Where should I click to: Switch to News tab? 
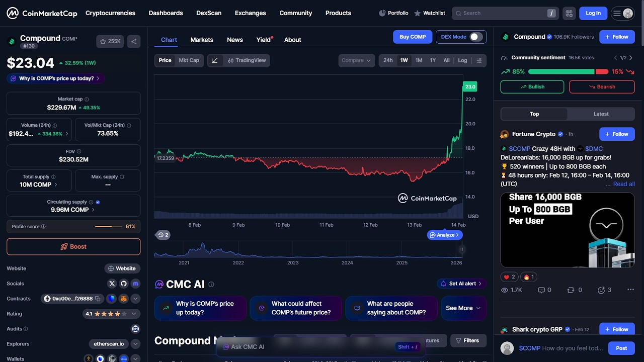(x=235, y=40)
